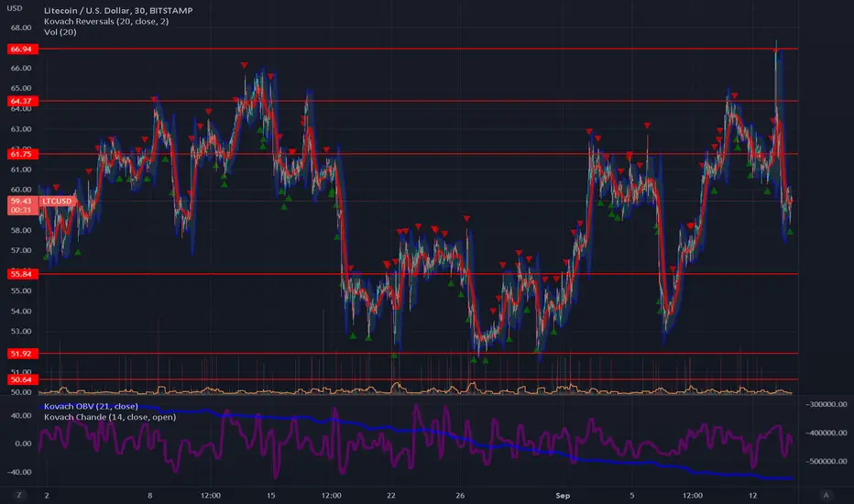Click the Sep date on the time axis
This screenshot has height=504, width=854.
tap(563, 495)
